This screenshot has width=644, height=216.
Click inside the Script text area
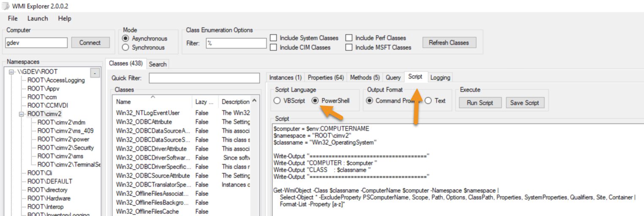coord(458,170)
